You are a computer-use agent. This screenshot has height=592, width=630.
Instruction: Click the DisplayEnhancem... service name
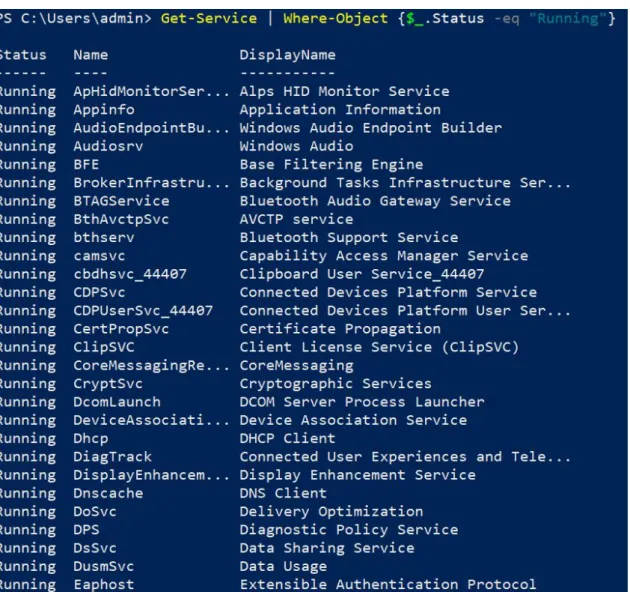(151, 475)
